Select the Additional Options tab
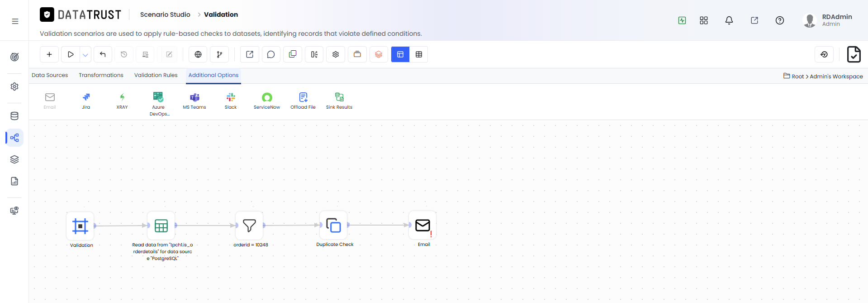The height and width of the screenshot is (303, 868). coord(213,75)
